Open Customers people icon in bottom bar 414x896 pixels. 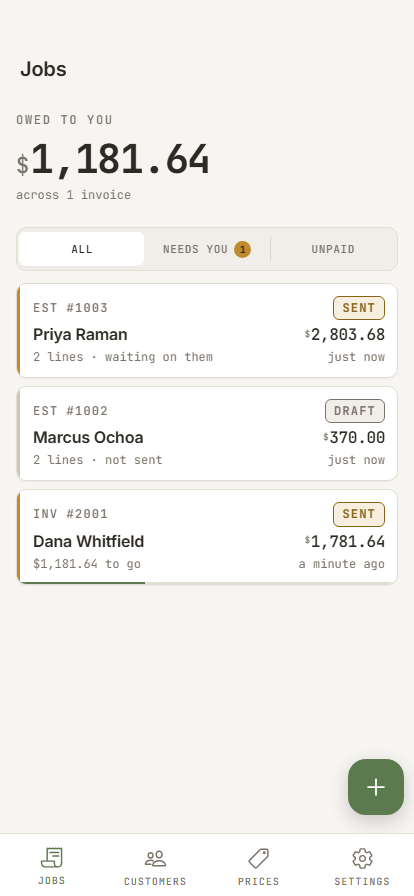(x=155, y=858)
